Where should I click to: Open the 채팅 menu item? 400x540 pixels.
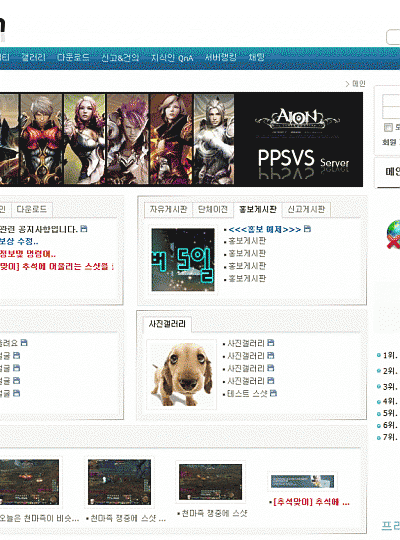click(x=257, y=57)
